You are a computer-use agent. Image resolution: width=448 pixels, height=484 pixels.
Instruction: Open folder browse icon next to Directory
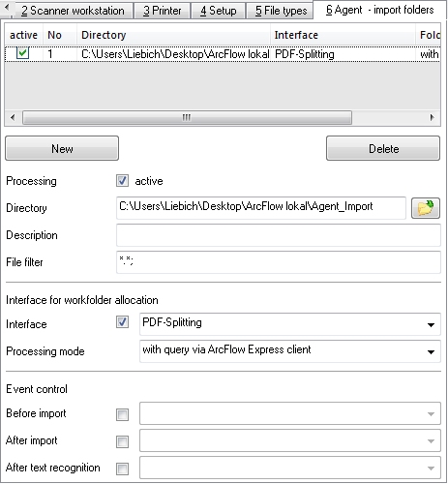425,208
